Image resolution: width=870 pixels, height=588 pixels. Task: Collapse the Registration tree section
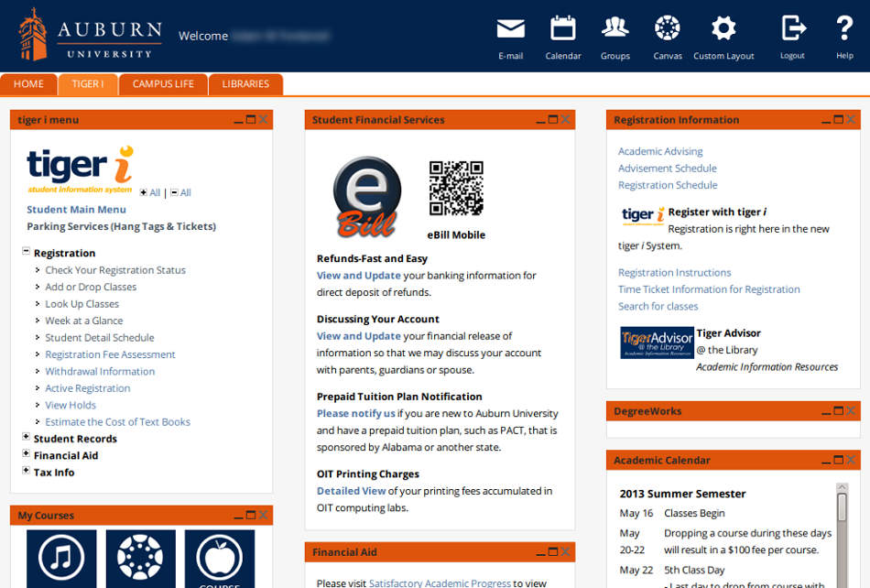point(26,251)
